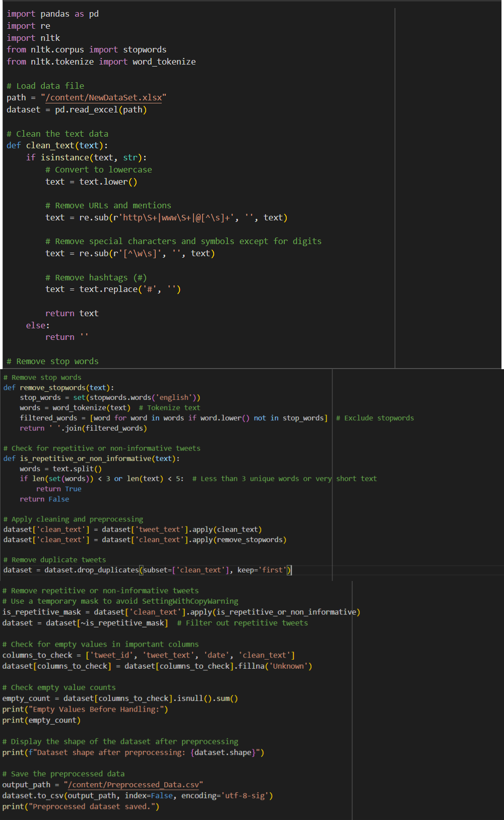Click the 'print(empty_count)' line

pyautogui.click(x=41, y=720)
